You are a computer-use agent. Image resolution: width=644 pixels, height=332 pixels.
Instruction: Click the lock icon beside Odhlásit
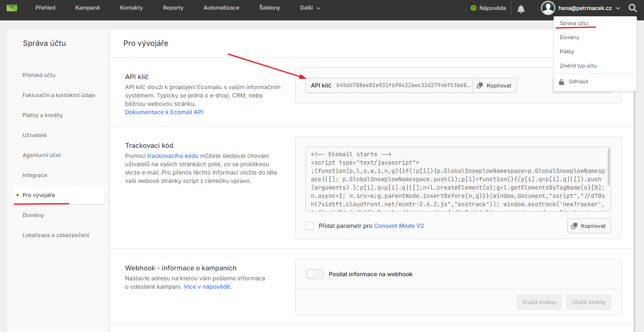[x=561, y=82]
